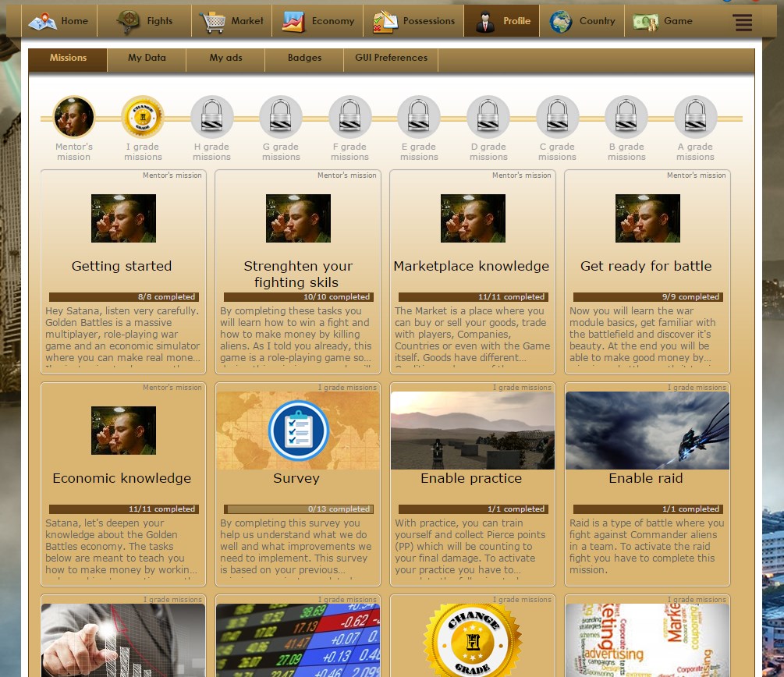Click the locked A grade missions padlock

(x=695, y=117)
